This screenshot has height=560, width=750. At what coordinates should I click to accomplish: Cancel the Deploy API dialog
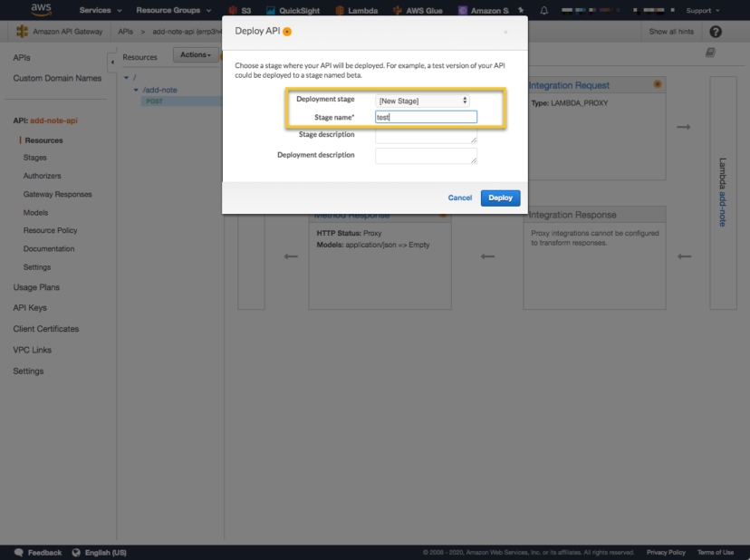coord(459,198)
